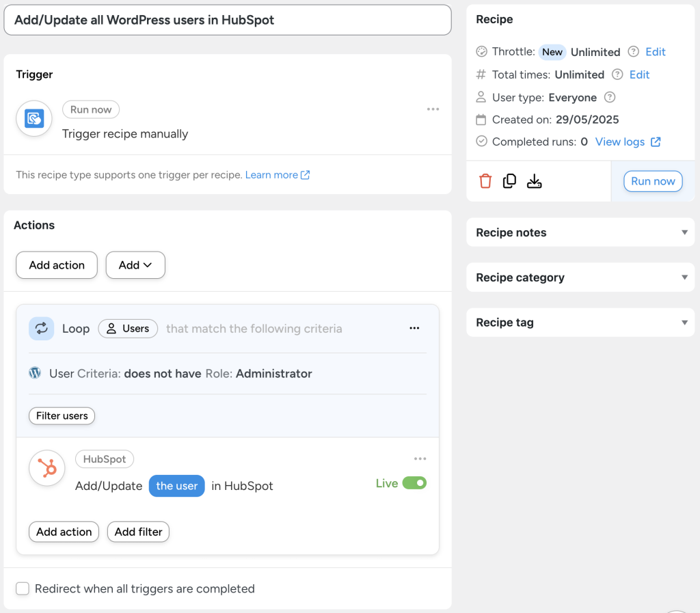Duplicate the recipe via the copy icon
This screenshot has height=613, width=700.
[509, 181]
